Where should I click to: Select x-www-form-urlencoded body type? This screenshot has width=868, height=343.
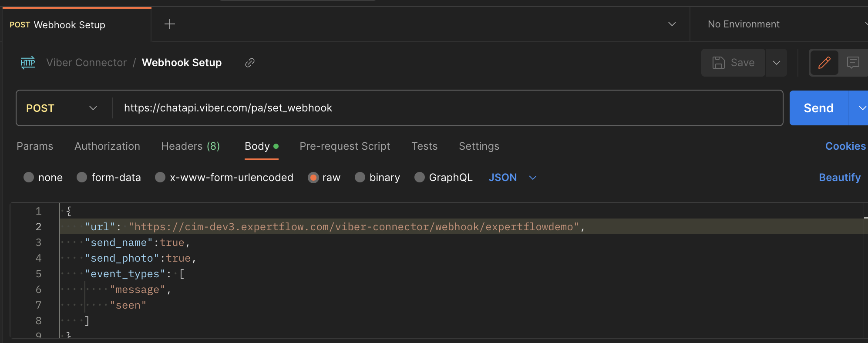[160, 178]
